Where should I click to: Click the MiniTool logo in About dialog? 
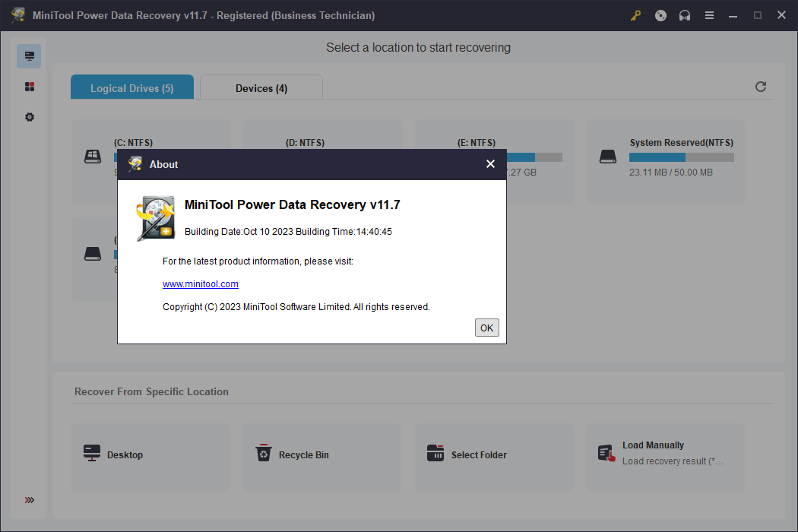156,218
